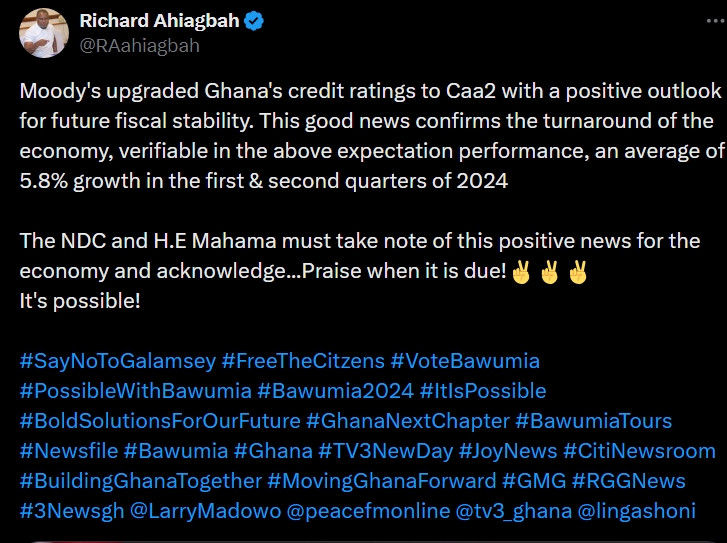Click the @peacefmonline mention
This screenshot has width=727, height=543.
[367, 510]
